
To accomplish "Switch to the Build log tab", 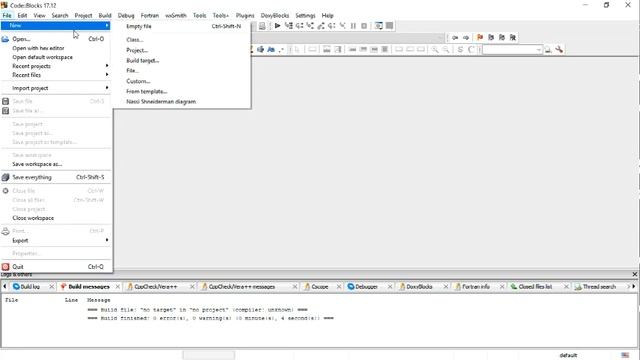I will pyautogui.click(x=30, y=287).
